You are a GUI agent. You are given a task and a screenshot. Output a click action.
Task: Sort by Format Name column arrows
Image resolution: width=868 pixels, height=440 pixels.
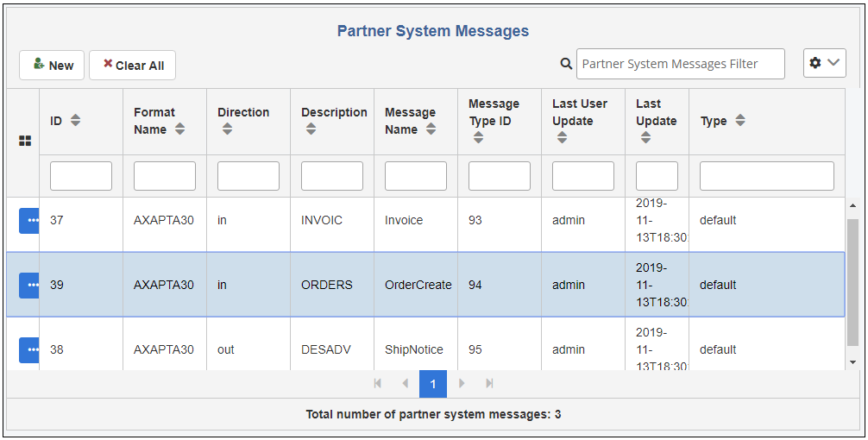[x=179, y=129]
